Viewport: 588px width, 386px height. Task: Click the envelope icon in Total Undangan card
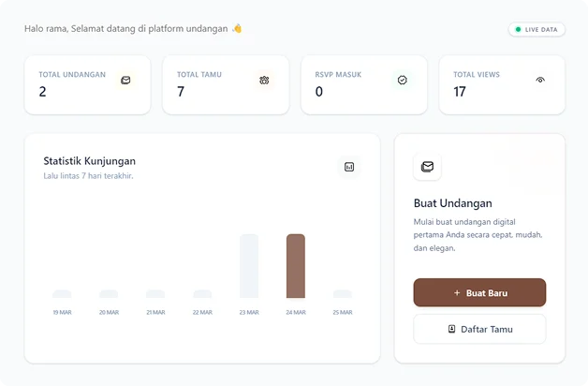pyautogui.click(x=125, y=81)
